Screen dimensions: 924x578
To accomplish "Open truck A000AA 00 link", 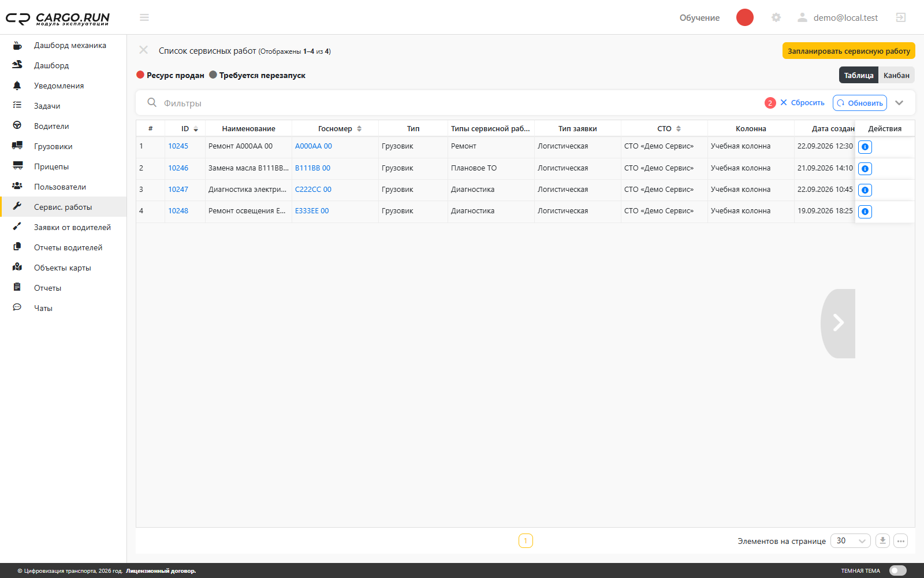I will pos(314,146).
